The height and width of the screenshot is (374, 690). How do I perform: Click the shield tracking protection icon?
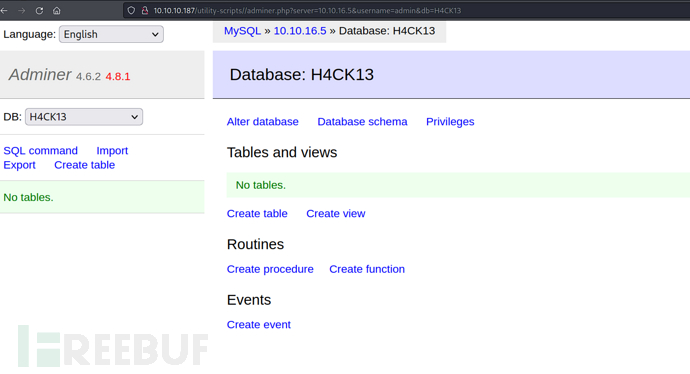(131, 11)
